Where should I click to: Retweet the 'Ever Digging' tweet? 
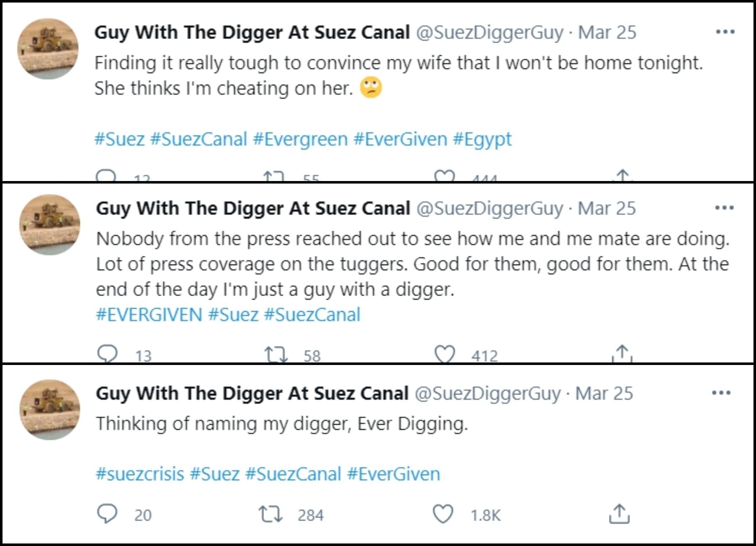(270, 514)
